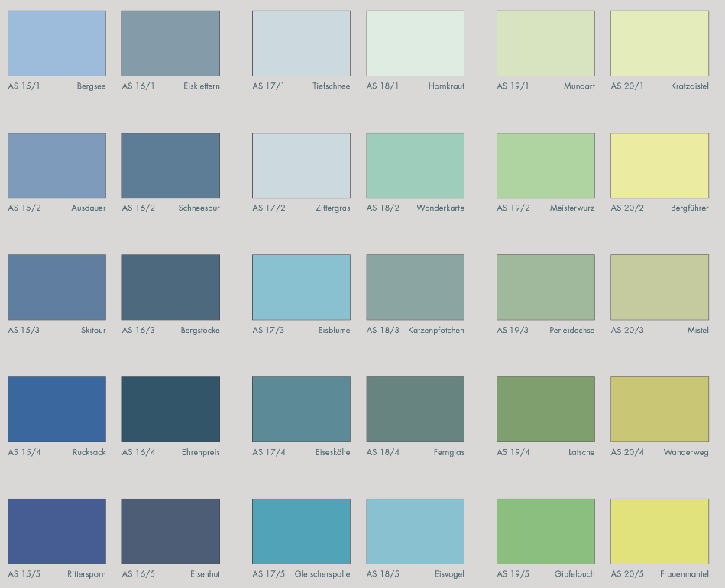Image resolution: width=725 pixels, height=588 pixels.
Task: Click the 'Perleidechse' color name label
Action: click(x=572, y=330)
